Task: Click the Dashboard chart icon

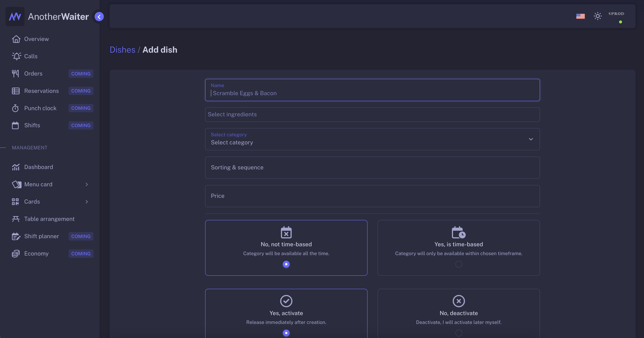Action: coord(16,167)
